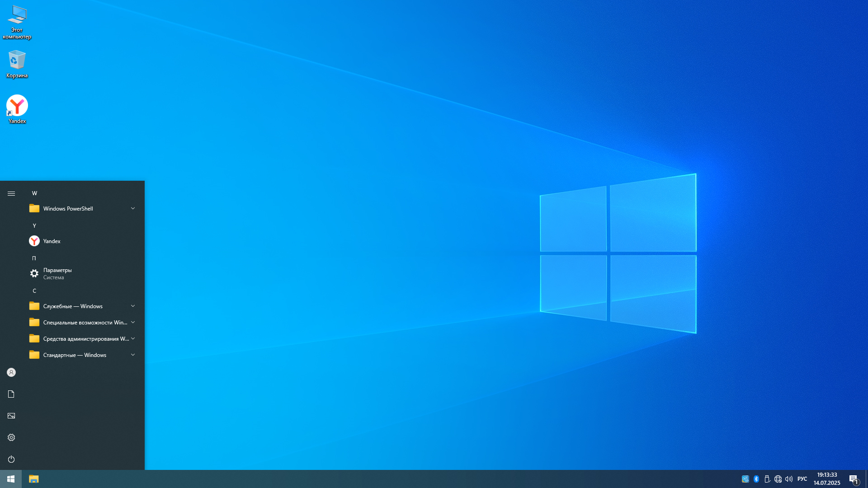Screen dimensions: 868x488
Task: Click the safely remove USB icon
Action: (x=767, y=479)
